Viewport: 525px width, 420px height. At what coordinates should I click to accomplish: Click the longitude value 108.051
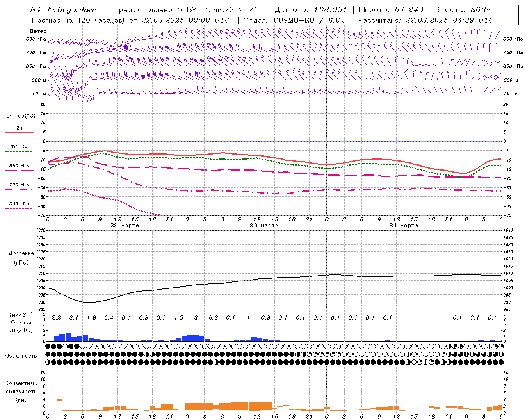tap(331, 10)
